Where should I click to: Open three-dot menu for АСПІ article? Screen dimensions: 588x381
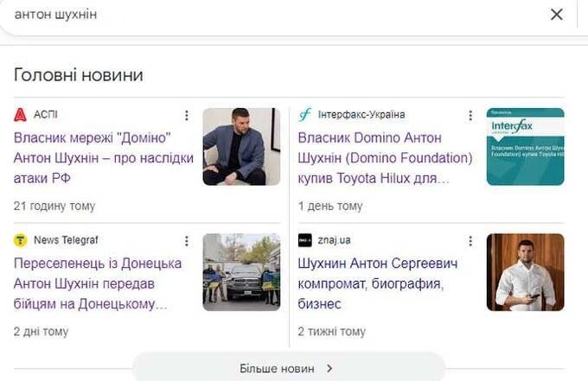point(186,116)
